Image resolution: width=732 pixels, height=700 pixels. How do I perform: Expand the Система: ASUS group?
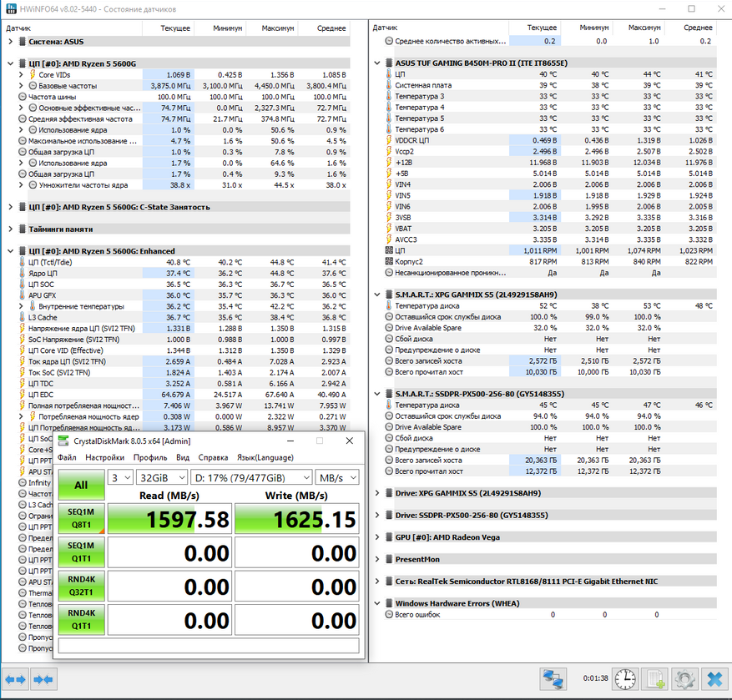pyautogui.click(x=11, y=42)
